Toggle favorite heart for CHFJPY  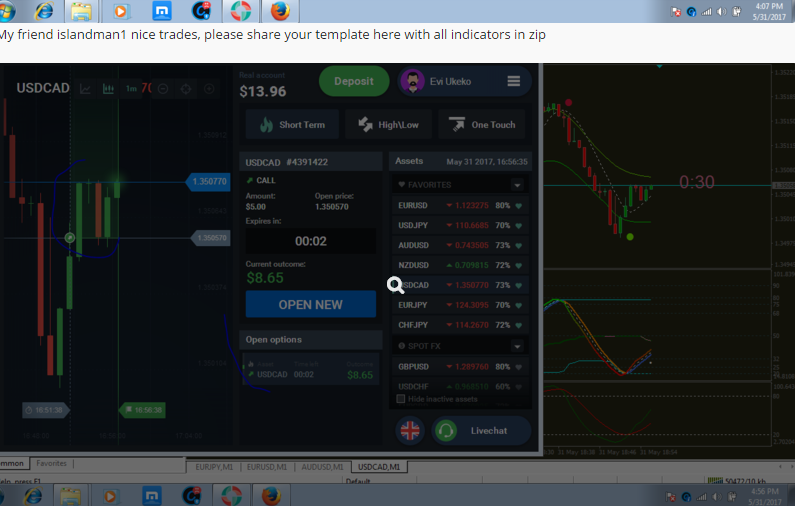pyautogui.click(x=519, y=325)
